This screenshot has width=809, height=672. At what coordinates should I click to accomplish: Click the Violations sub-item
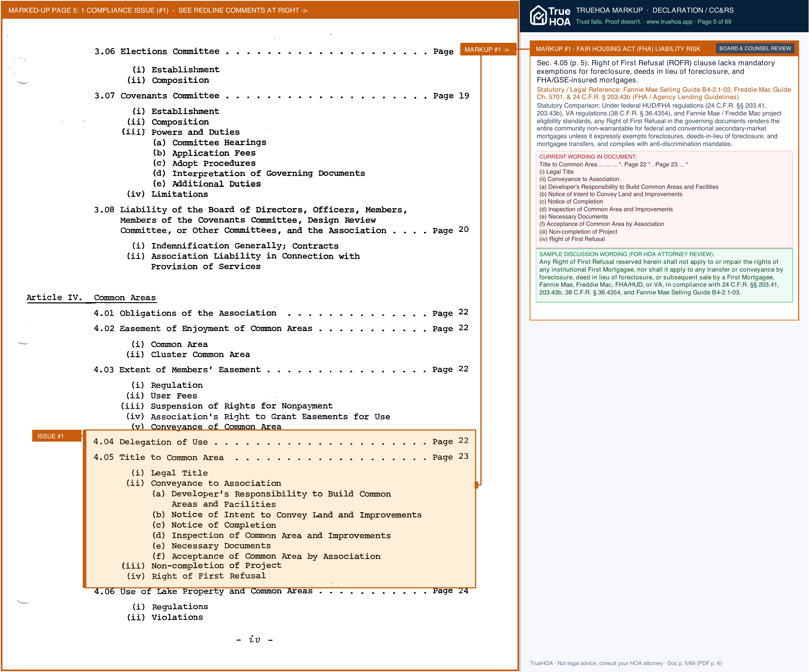(x=165, y=617)
